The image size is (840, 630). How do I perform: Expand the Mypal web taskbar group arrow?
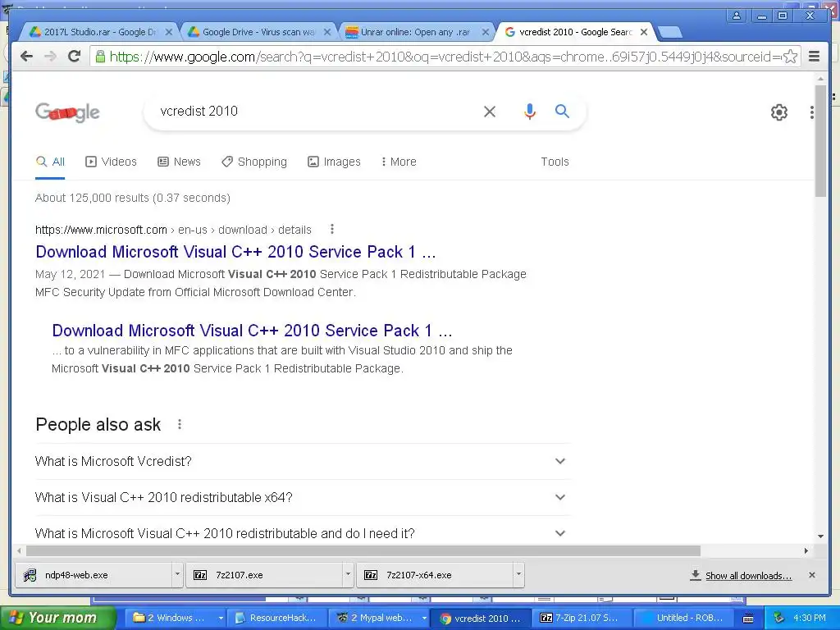coord(424,618)
